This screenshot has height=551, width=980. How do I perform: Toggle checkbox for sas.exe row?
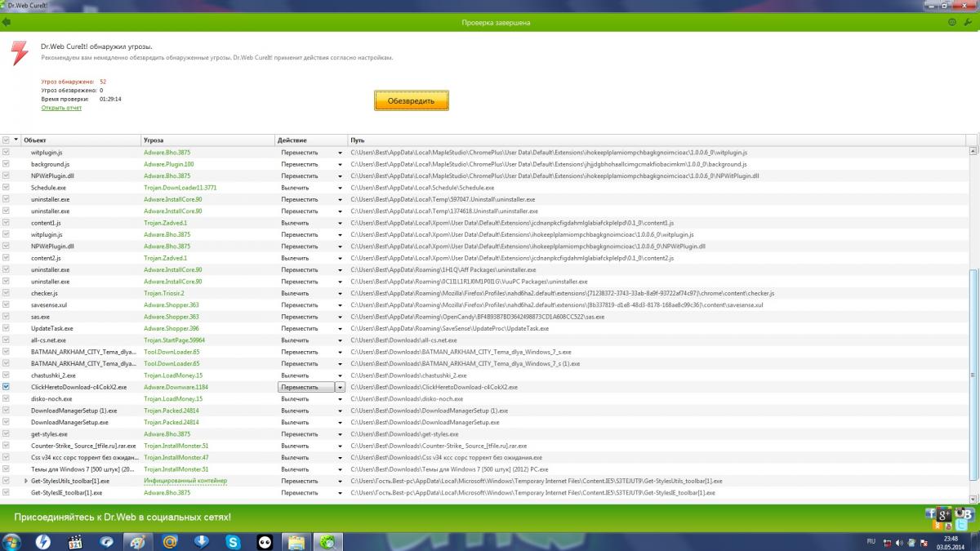click(6, 317)
